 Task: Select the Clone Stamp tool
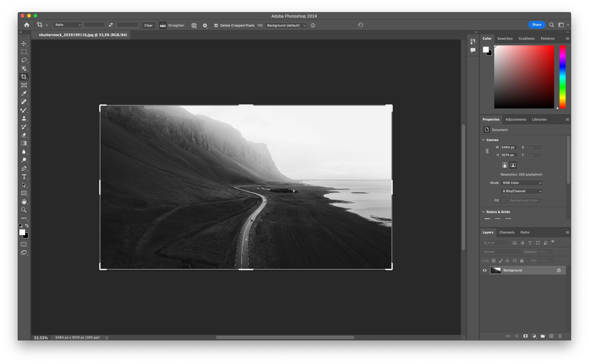(x=24, y=118)
